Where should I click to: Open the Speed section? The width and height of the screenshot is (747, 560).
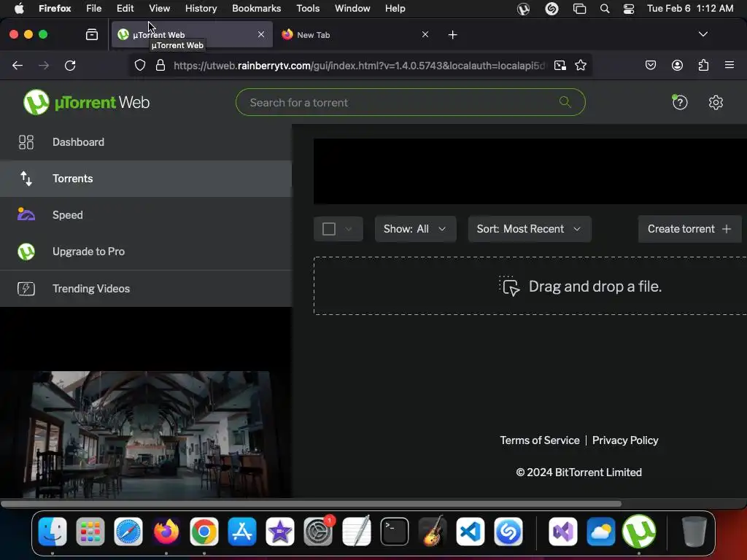pyautogui.click(x=146, y=215)
